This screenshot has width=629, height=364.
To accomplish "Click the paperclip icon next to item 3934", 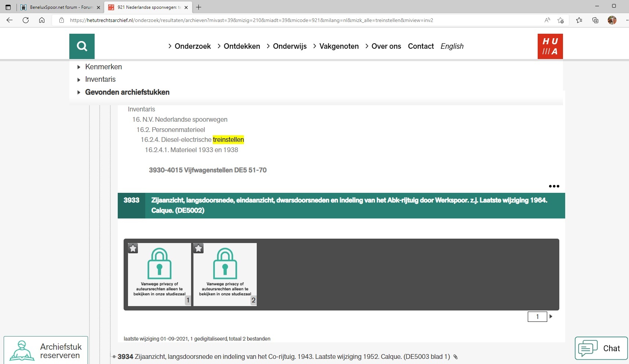I will click(456, 357).
